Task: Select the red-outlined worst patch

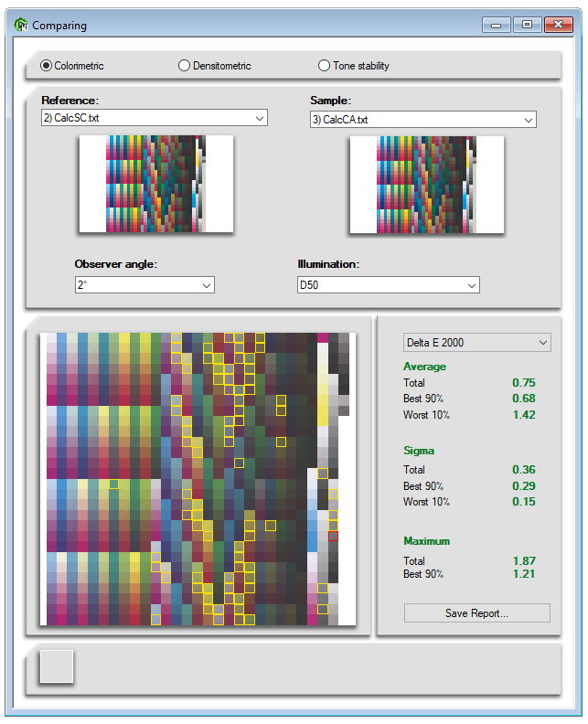Action: tap(333, 536)
